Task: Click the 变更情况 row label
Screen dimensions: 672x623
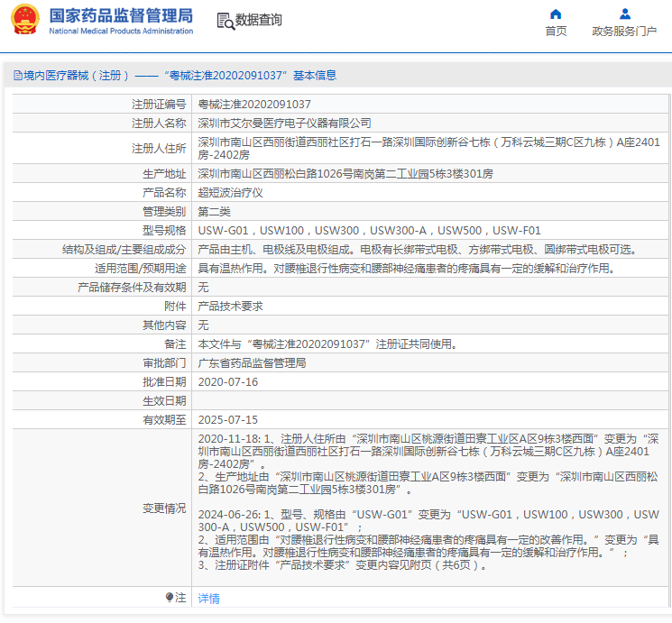Action: click(163, 508)
